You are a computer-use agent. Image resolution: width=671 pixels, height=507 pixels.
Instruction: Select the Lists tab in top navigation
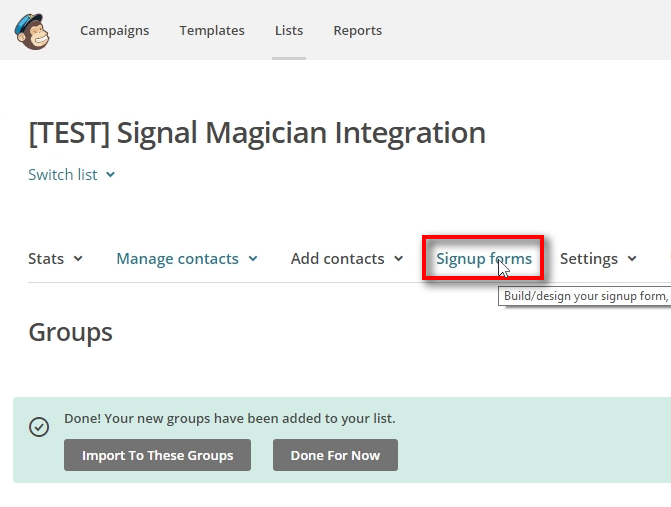[x=289, y=30]
